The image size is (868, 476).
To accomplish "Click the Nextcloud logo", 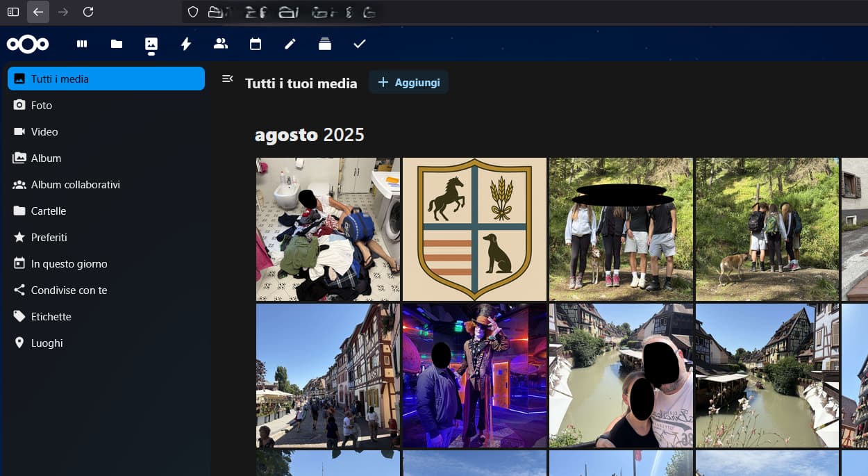I will click(x=28, y=44).
